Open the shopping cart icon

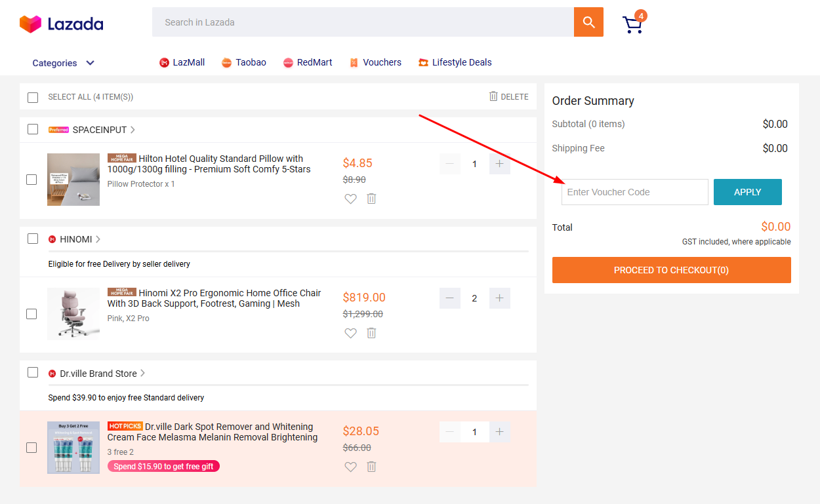(632, 22)
